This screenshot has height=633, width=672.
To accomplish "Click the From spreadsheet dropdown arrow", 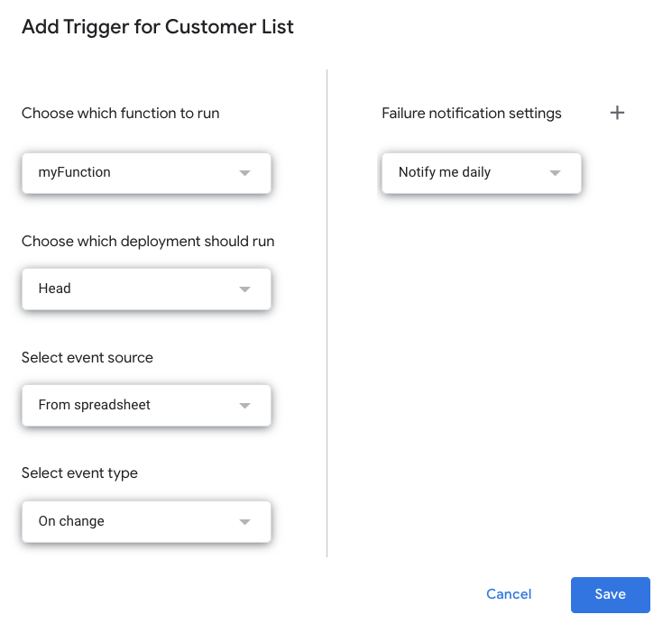I will tap(244, 406).
